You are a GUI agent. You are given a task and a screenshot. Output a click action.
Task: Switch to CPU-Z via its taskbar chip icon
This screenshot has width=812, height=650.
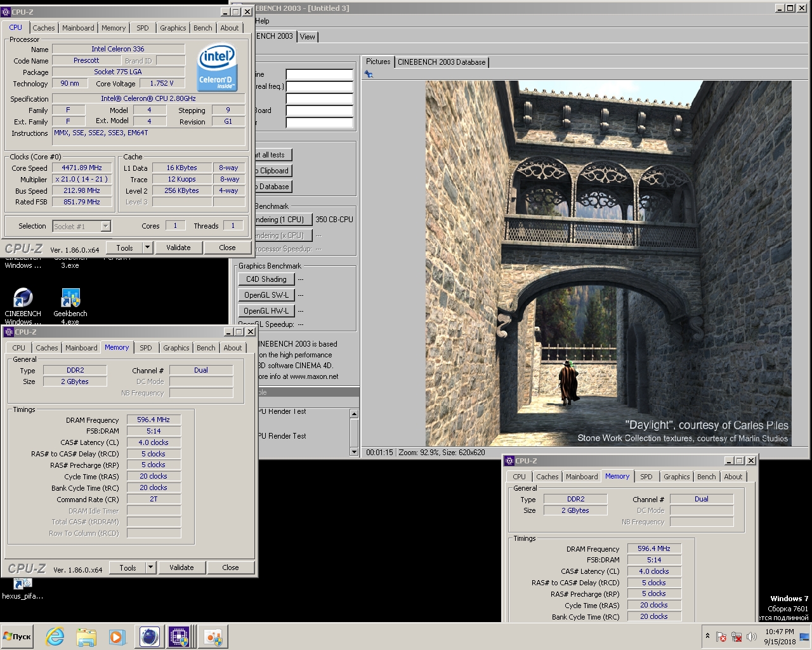point(180,637)
